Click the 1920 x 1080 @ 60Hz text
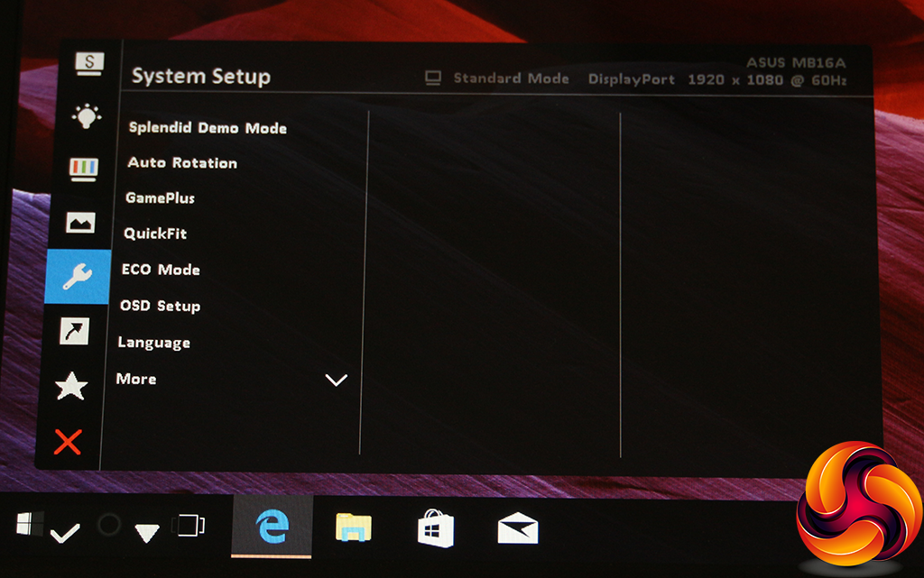The image size is (924, 578). click(x=767, y=80)
